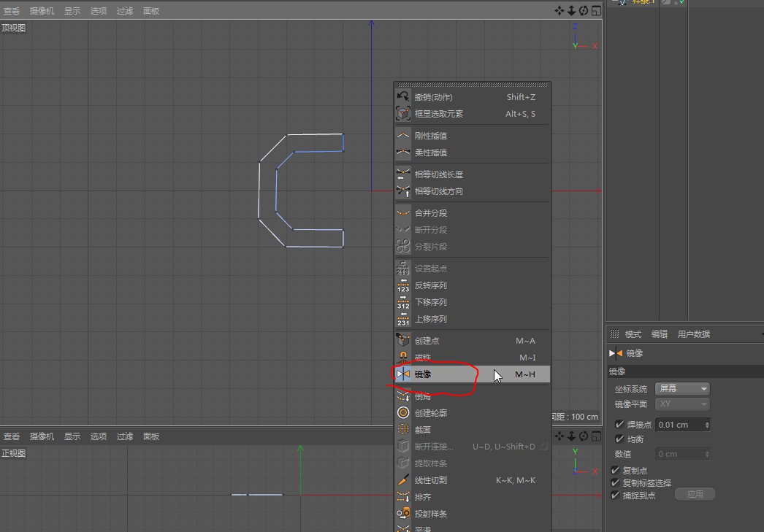764x532 pixels.
Task: Click the 合并分段 join segment icon
Action: click(x=403, y=213)
